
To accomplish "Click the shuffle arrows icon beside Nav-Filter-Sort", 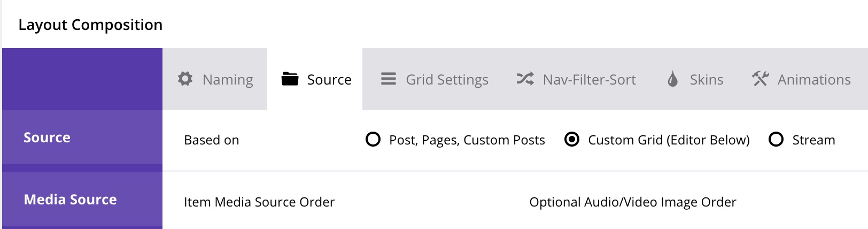I will (525, 79).
